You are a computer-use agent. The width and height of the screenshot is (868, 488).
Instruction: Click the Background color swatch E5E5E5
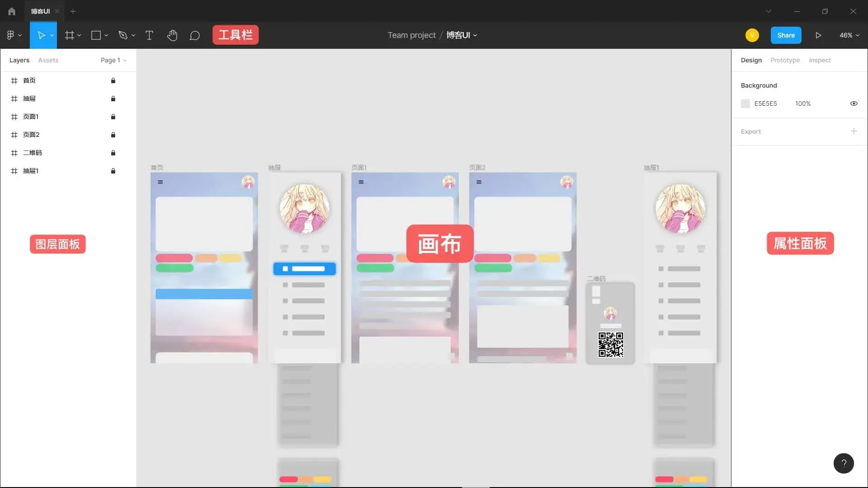point(745,103)
